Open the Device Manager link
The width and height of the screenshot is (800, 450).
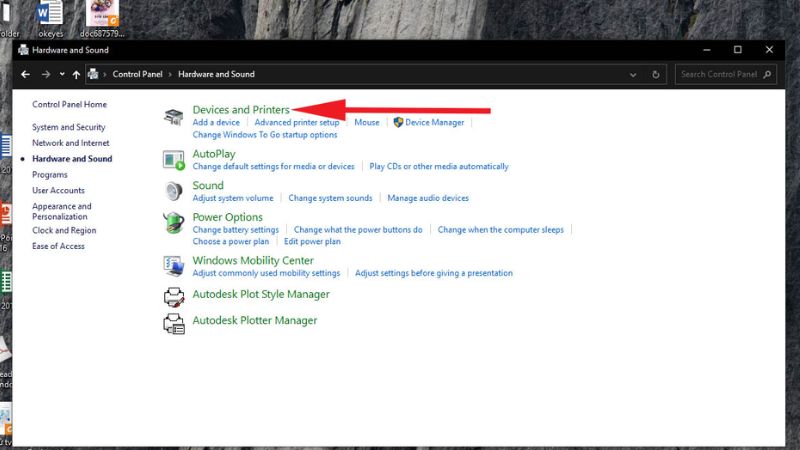[434, 122]
